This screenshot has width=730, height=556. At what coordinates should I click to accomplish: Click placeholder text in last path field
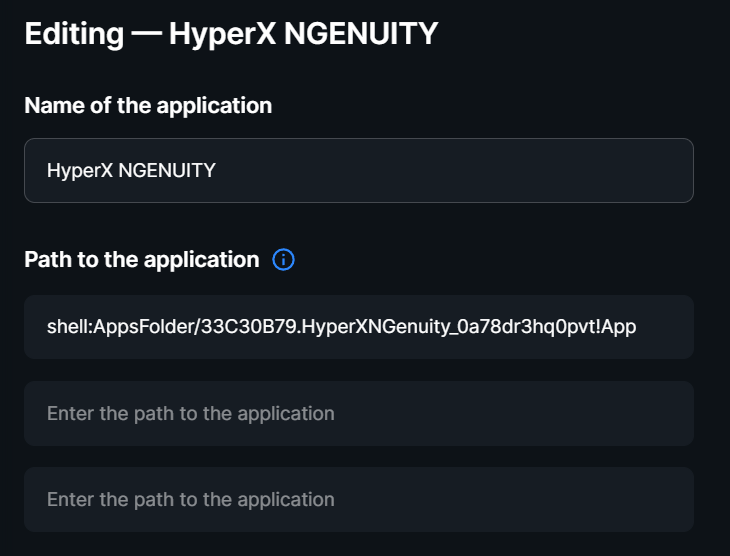point(190,500)
